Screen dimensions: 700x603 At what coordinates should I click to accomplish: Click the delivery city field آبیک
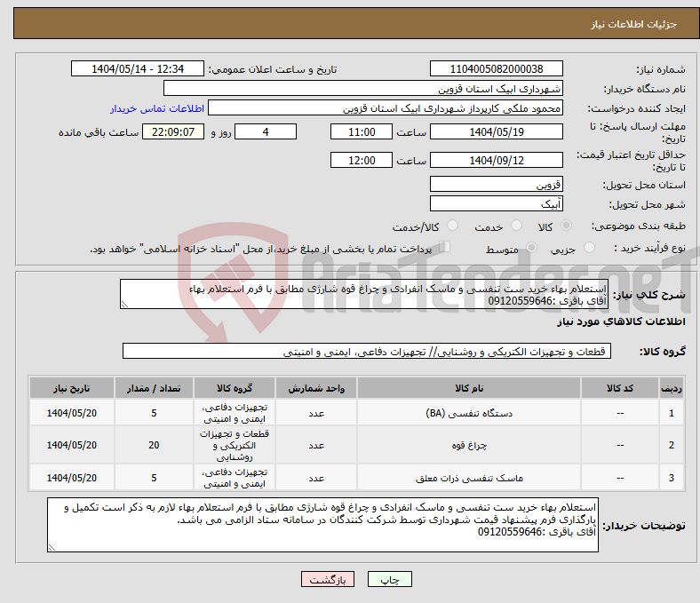[x=496, y=203]
